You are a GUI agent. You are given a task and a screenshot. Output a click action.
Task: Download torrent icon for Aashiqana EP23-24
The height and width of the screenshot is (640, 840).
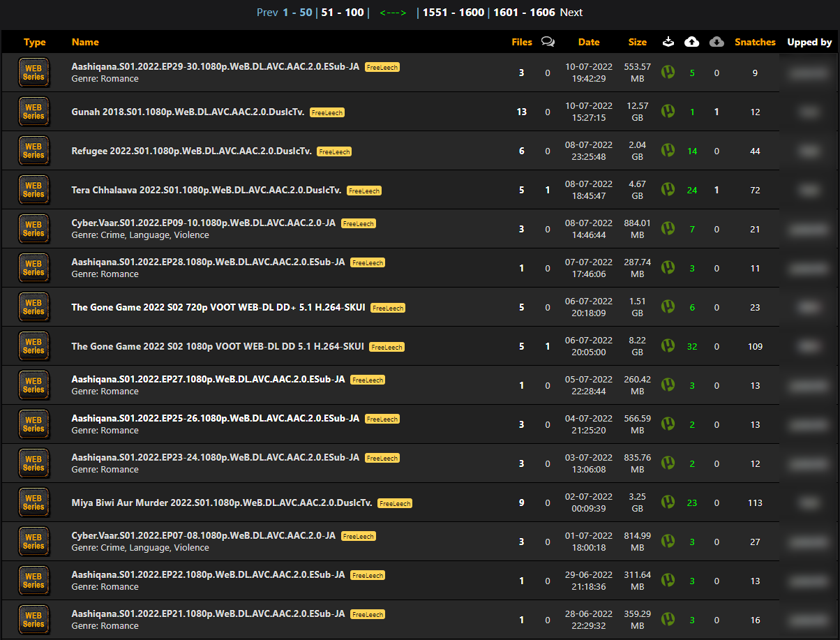[x=668, y=463]
